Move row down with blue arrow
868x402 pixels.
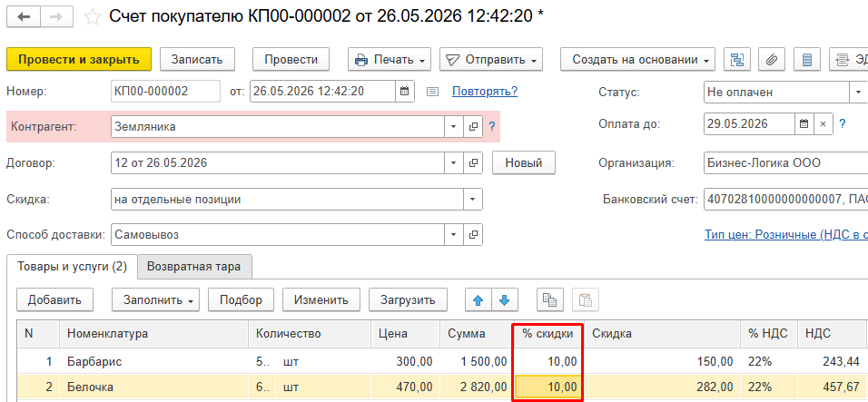tap(504, 300)
